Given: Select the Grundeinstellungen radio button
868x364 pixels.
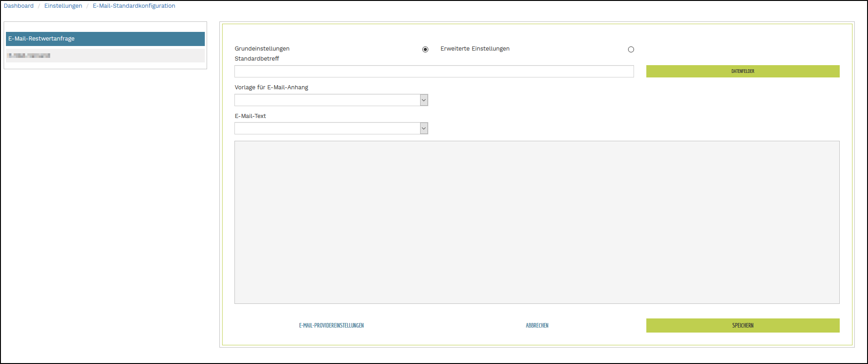Looking at the screenshot, I should click(425, 49).
